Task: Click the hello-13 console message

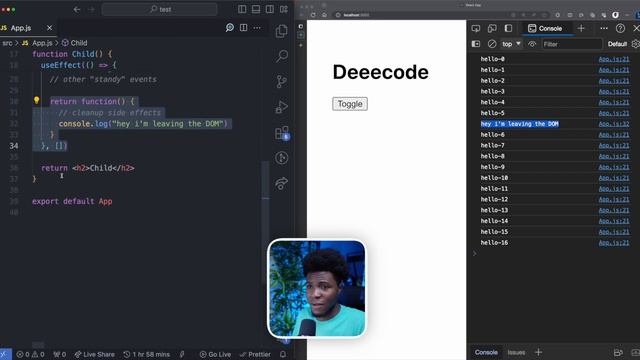Action: click(x=494, y=210)
